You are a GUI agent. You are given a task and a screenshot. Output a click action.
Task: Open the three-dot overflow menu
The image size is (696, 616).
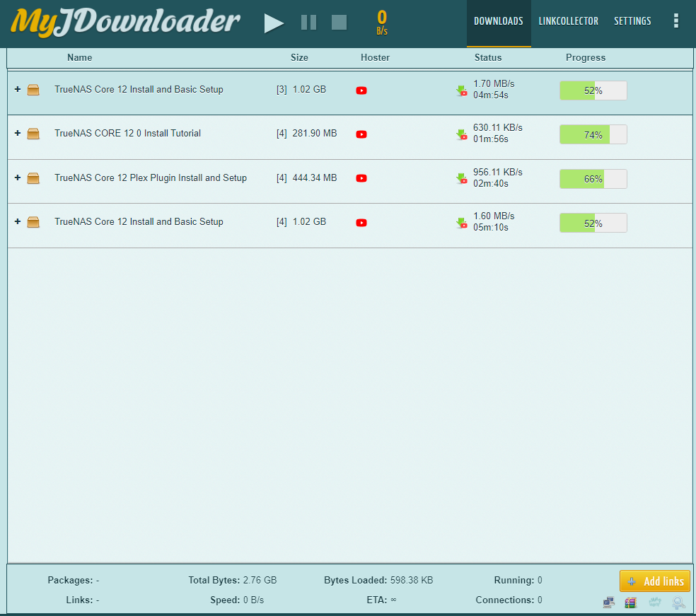coord(676,21)
